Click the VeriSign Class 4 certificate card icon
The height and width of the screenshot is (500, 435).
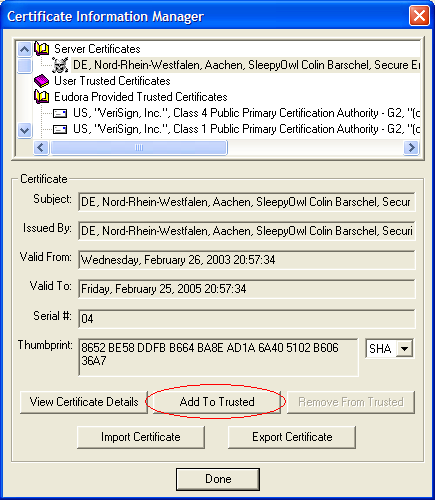(x=60, y=113)
